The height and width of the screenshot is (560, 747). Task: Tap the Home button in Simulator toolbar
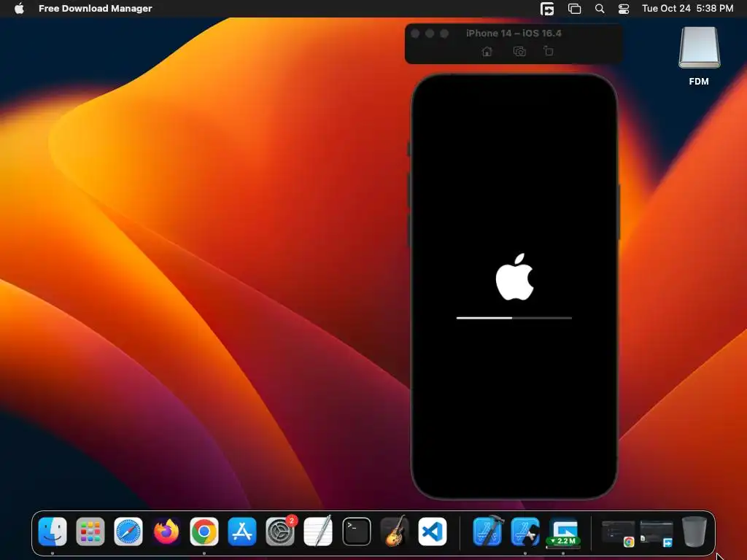(487, 52)
